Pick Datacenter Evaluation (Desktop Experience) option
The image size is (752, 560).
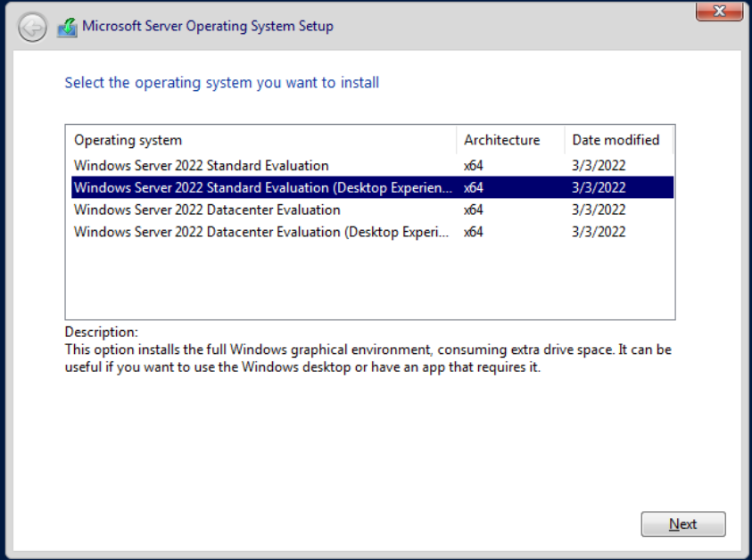pos(262,232)
